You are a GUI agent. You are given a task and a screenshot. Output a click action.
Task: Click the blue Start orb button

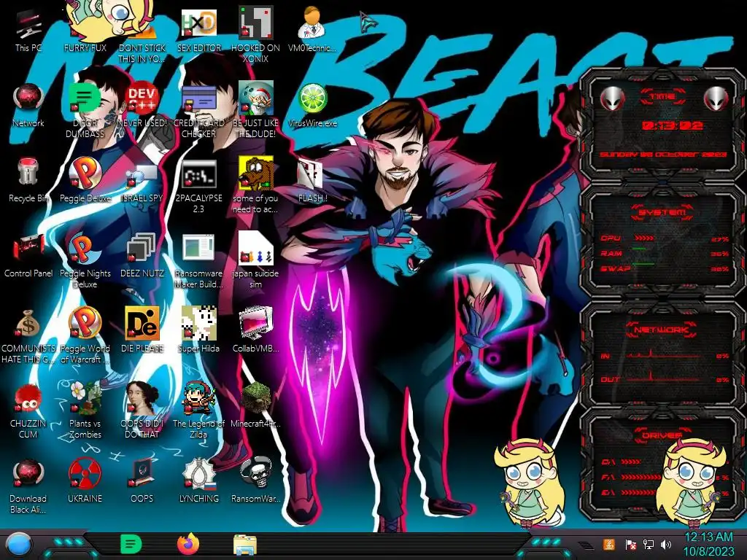coord(19,545)
